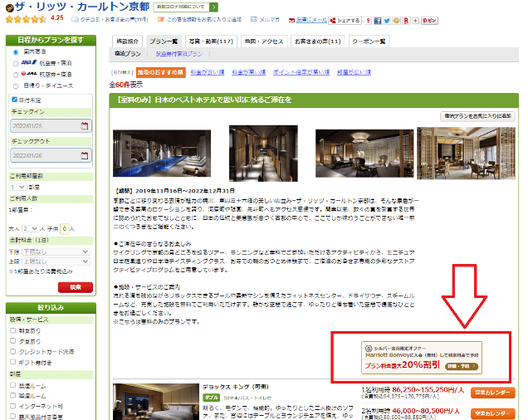Click the add-to-favorites icon near reviews

[161, 20]
